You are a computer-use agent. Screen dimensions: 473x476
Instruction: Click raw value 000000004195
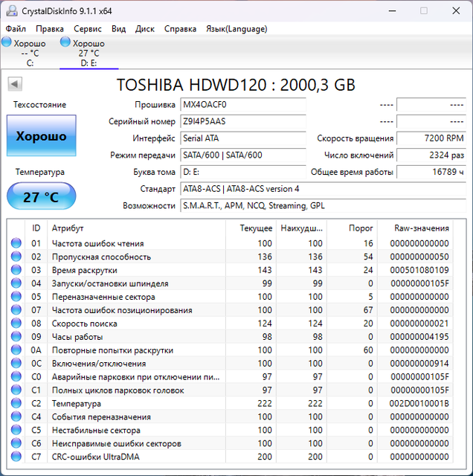point(419,337)
